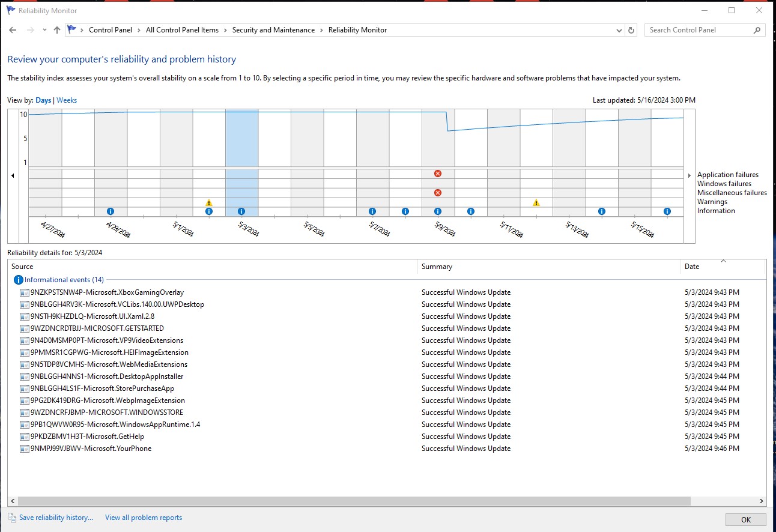776x532 pixels.
Task: Sort by the Summary column header
Action: click(550, 267)
